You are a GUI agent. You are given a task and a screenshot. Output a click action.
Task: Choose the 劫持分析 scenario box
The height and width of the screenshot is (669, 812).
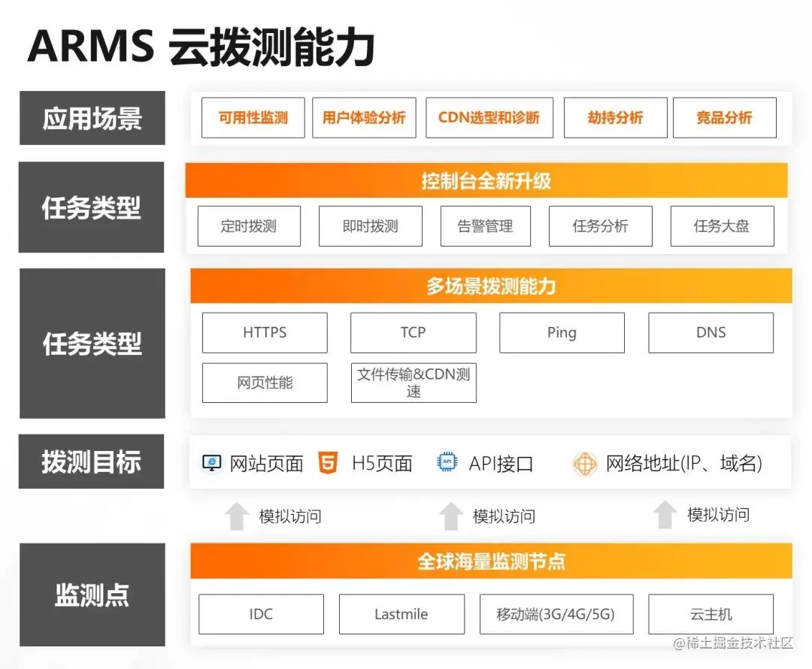[616, 117]
